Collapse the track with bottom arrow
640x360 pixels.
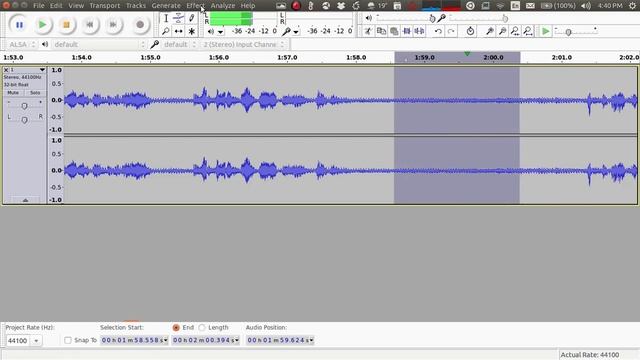[25, 200]
